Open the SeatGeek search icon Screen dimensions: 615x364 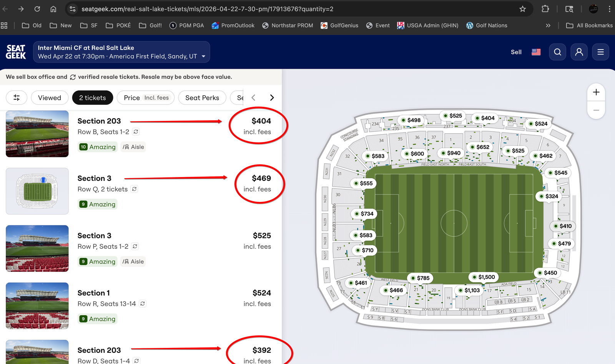[557, 52]
